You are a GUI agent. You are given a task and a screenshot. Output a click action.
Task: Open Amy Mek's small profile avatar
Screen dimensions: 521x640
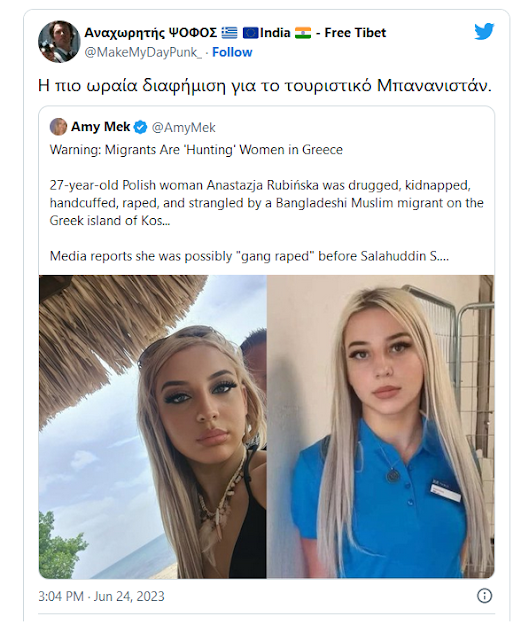58,127
